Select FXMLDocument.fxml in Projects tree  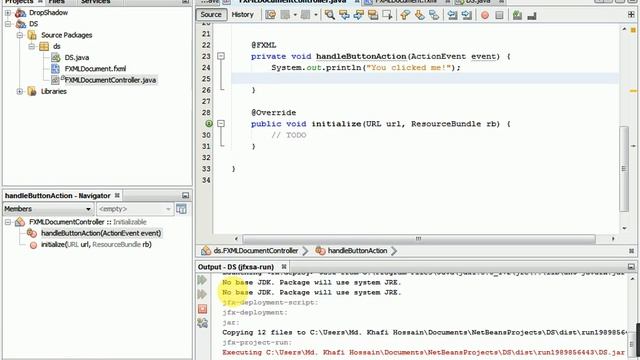tap(95, 69)
